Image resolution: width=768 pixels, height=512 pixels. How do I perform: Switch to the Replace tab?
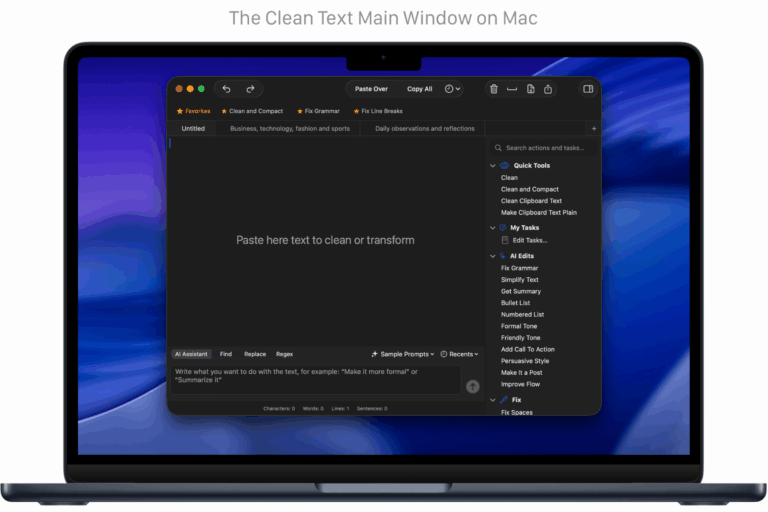[255, 354]
